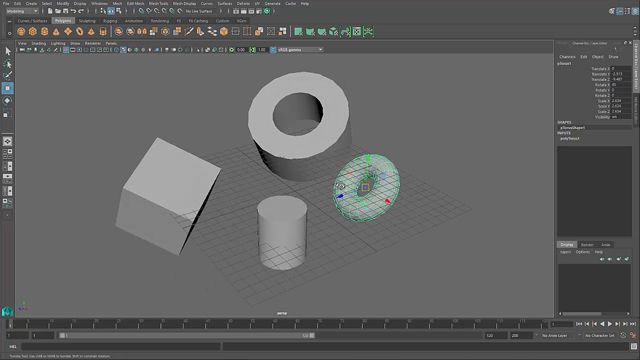Screen dimensions: 640x360
Task: Open the layer editor Options menu
Action: coord(582,252)
